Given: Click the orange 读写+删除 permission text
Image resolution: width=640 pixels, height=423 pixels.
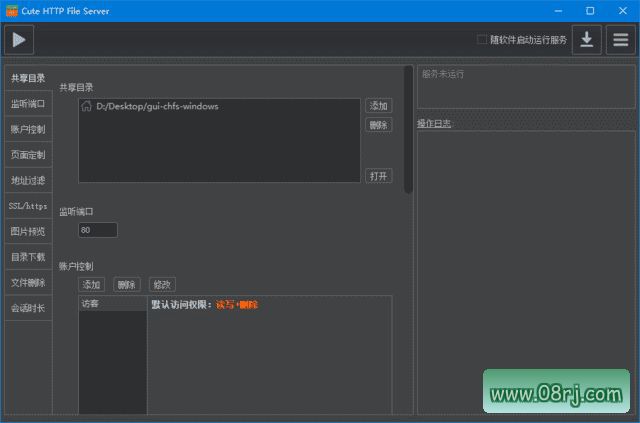Looking at the screenshot, I should point(237,305).
